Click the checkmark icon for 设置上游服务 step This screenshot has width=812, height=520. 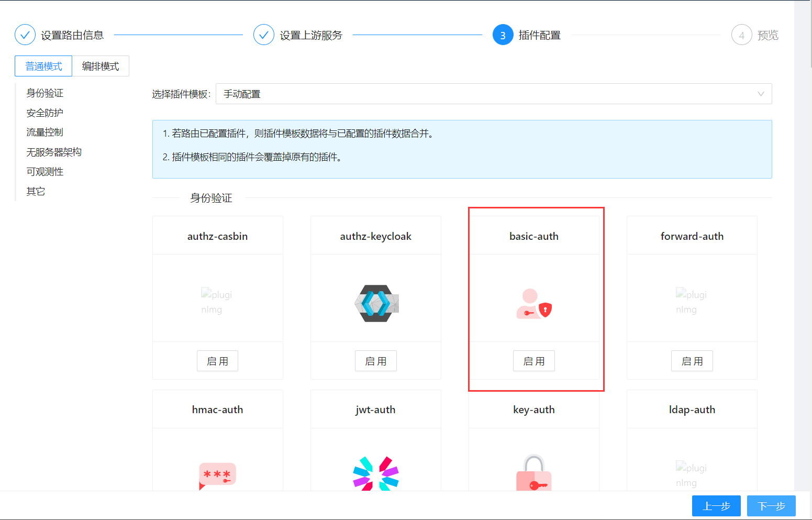coord(264,35)
